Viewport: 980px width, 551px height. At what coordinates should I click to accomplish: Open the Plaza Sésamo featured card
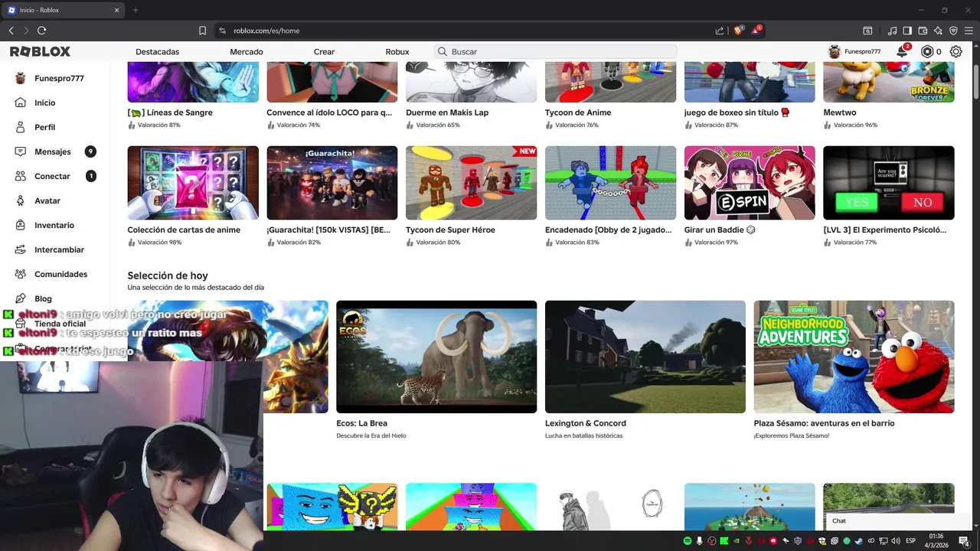854,357
